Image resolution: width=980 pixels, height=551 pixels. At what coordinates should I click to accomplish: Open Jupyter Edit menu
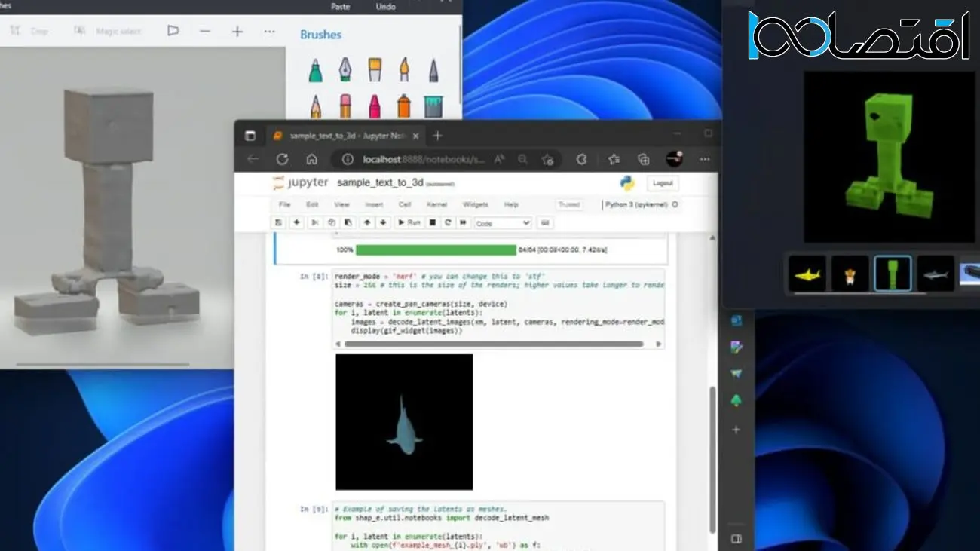[x=312, y=204]
